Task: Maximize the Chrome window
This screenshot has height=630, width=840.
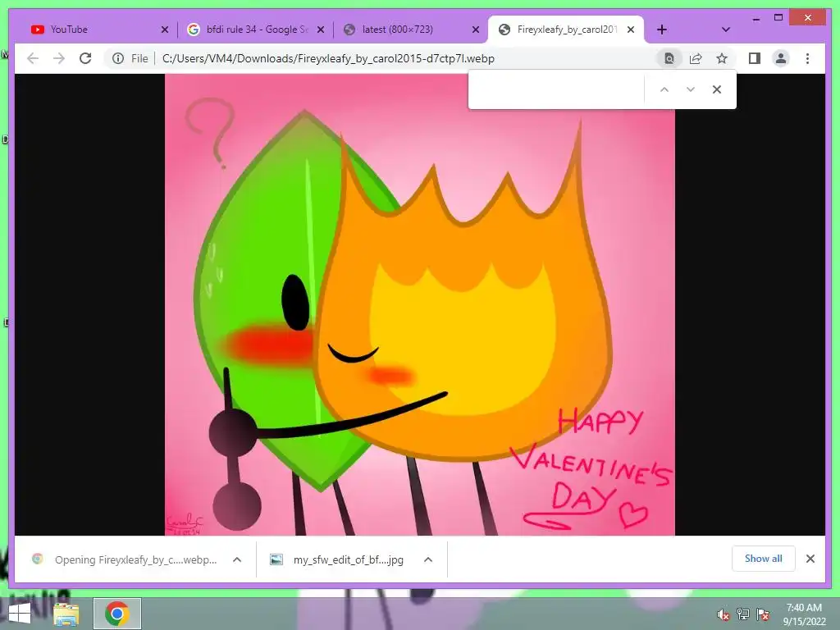Action: tap(778, 18)
